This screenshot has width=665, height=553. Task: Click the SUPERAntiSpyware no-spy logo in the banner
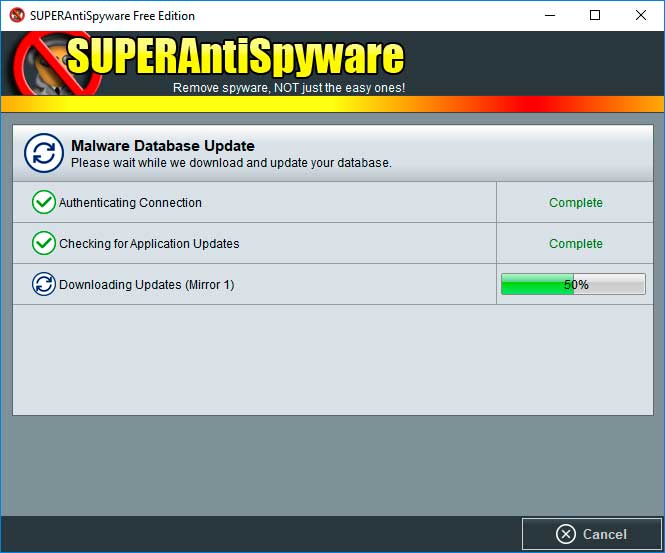tap(57, 64)
